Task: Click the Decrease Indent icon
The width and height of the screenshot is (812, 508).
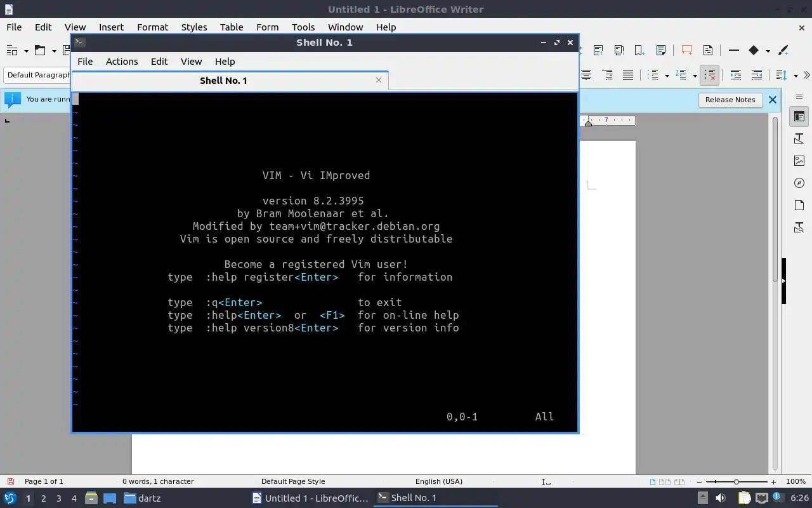Action: coord(756,75)
